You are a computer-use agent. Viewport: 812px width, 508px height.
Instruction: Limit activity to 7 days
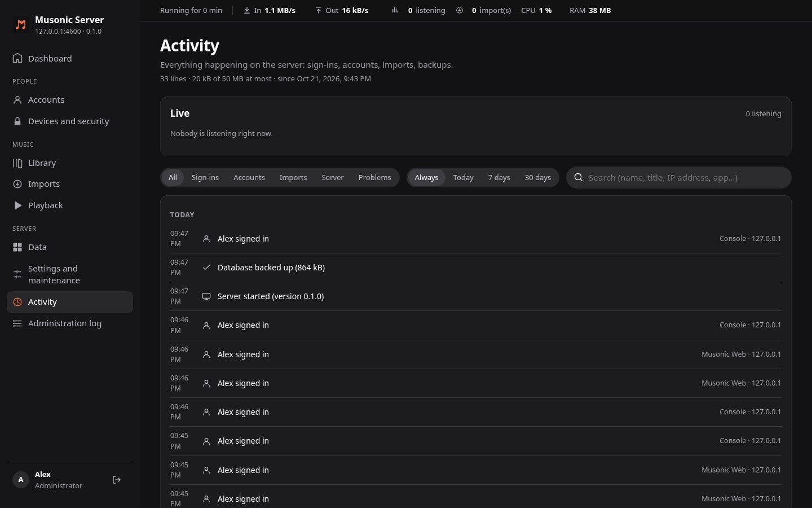click(x=499, y=177)
